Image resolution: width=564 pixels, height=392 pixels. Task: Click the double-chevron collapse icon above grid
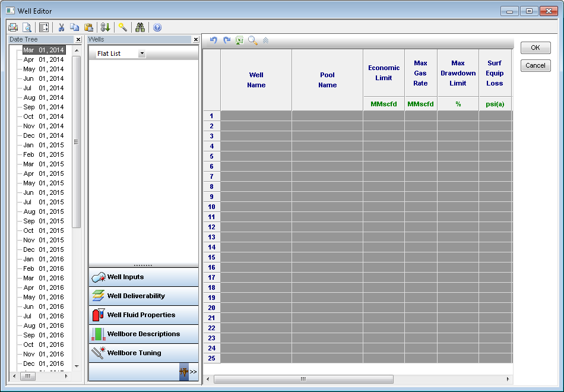coord(266,40)
